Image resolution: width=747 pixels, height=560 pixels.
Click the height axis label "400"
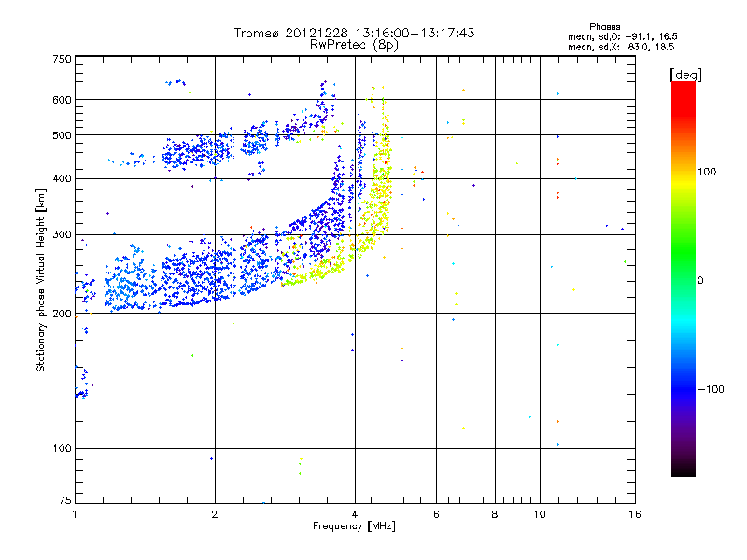pyautogui.click(x=62, y=178)
